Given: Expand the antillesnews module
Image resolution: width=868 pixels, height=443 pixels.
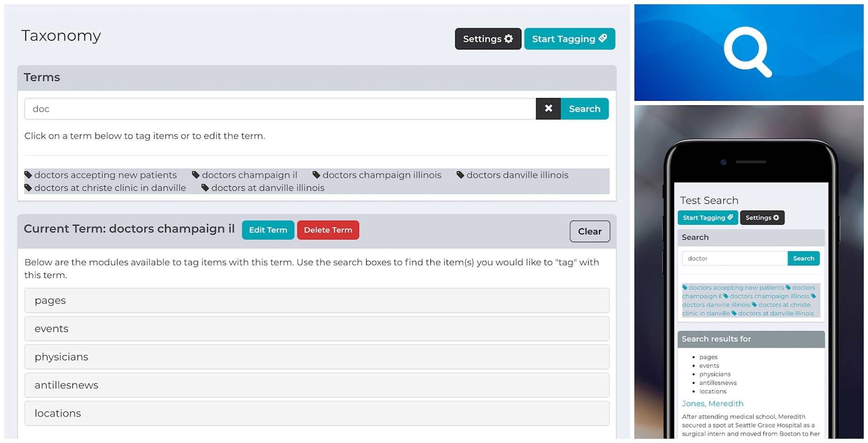Looking at the screenshot, I should tap(317, 385).
